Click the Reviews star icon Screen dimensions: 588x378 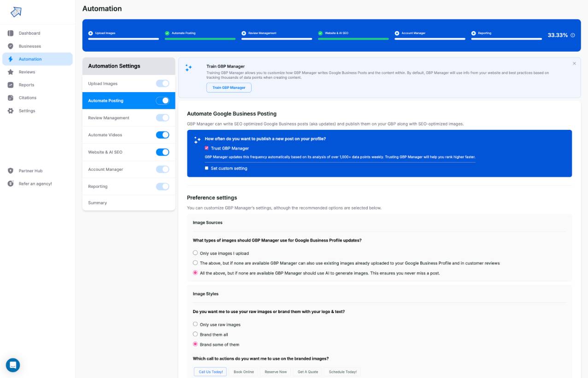pyautogui.click(x=11, y=72)
